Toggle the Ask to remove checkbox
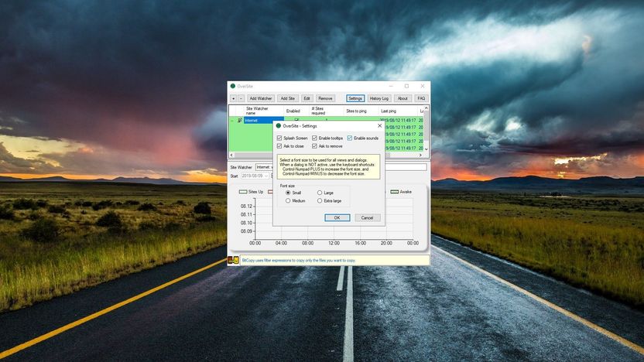The image size is (644, 362). (314, 146)
